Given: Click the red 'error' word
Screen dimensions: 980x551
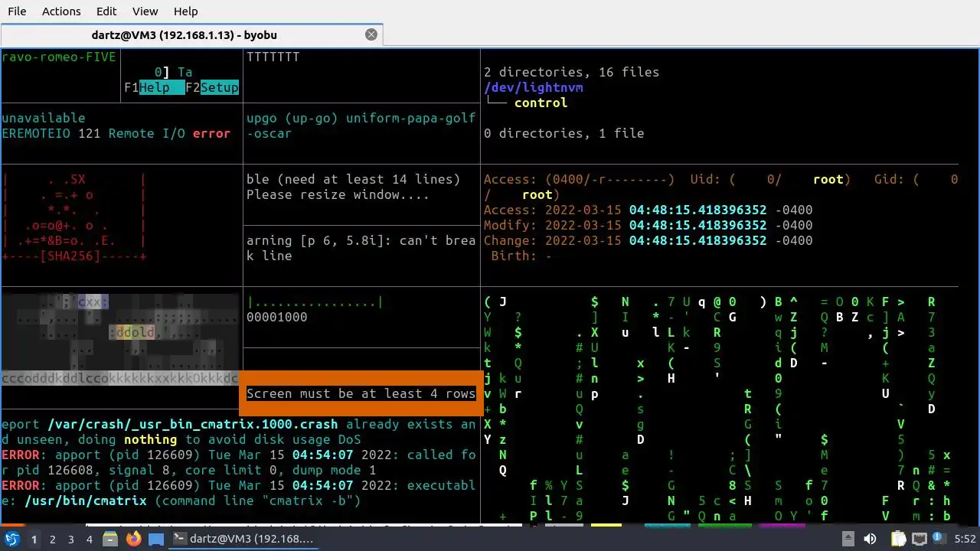Looking at the screenshot, I should coord(211,133).
